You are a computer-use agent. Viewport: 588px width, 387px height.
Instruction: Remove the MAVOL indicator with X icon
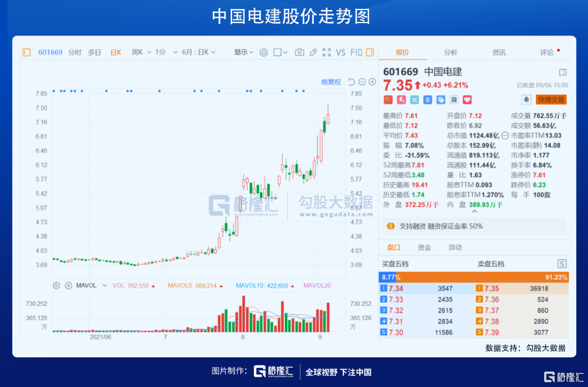[x=68, y=286]
